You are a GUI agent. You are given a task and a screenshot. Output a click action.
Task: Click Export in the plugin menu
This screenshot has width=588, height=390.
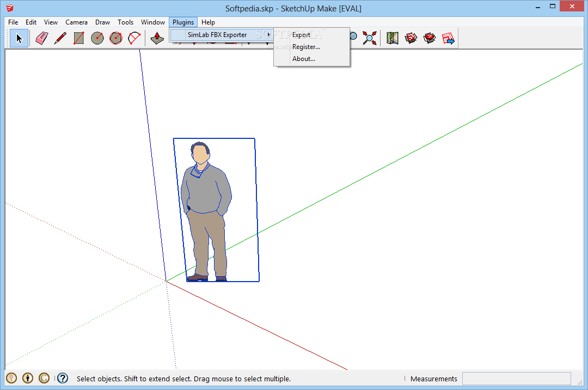(x=301, y=34)
